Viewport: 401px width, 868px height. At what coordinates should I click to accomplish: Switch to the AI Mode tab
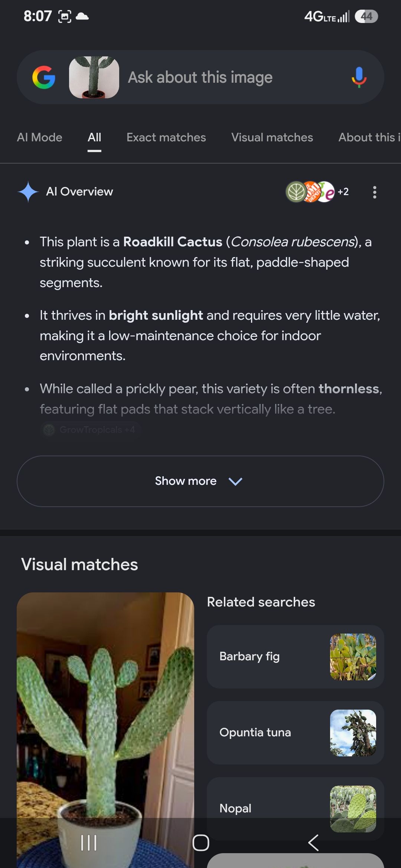(x=39, y=138)
